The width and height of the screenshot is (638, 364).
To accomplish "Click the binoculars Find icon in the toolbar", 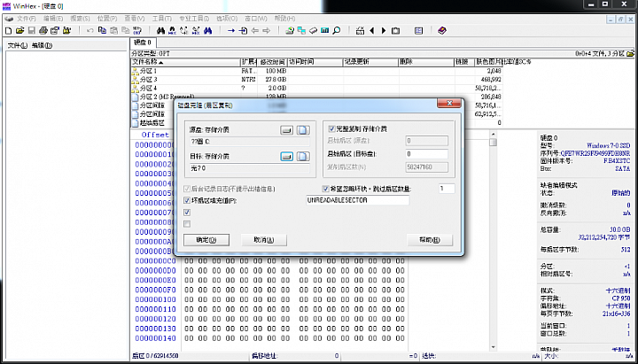I will click(x=160, y=30).
